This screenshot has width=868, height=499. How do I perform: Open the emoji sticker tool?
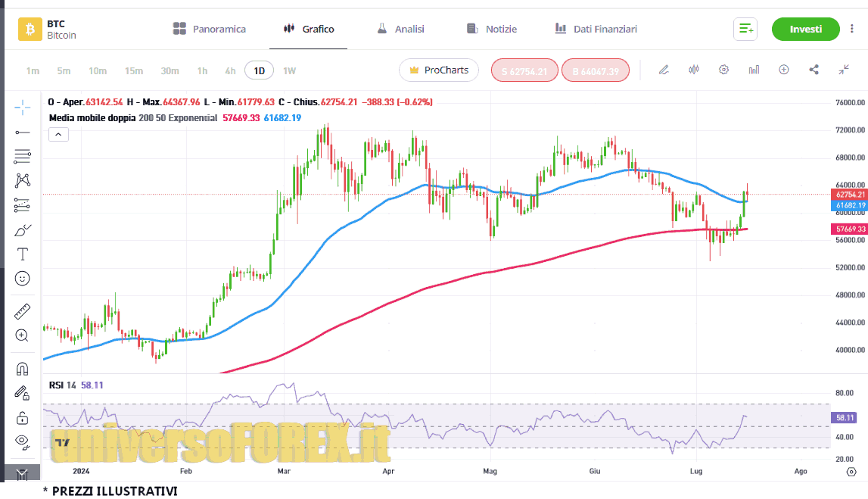[x=22, y=279]
